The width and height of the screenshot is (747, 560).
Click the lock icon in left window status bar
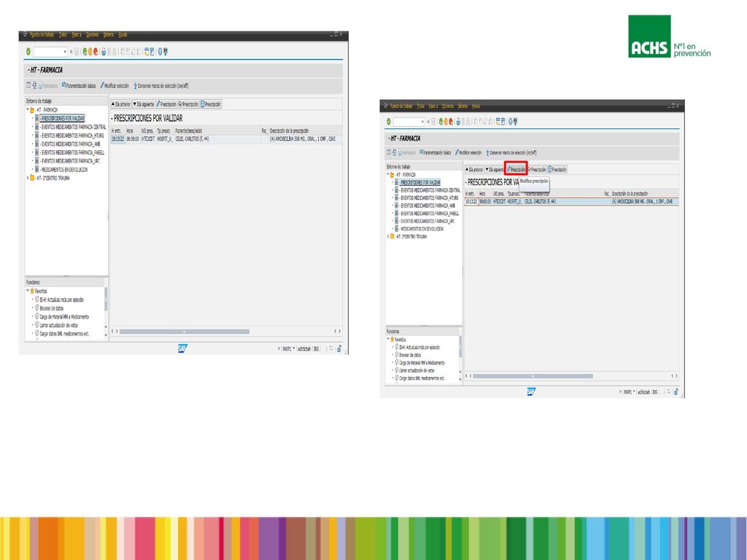339,349
